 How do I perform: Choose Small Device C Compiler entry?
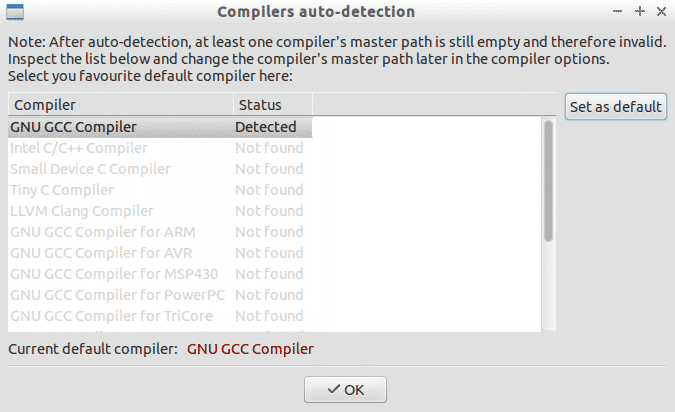click(90, 169)
